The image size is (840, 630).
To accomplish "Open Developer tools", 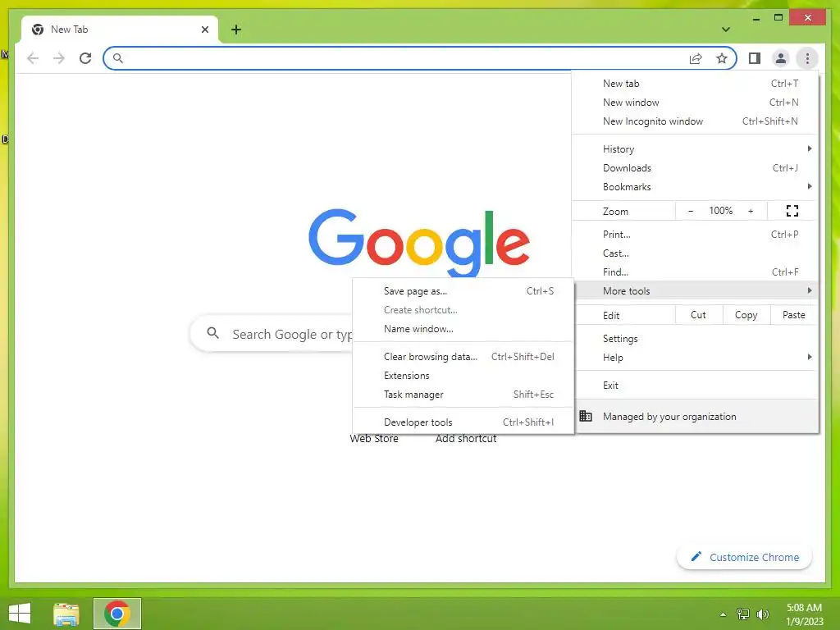I will pos(463,422).
